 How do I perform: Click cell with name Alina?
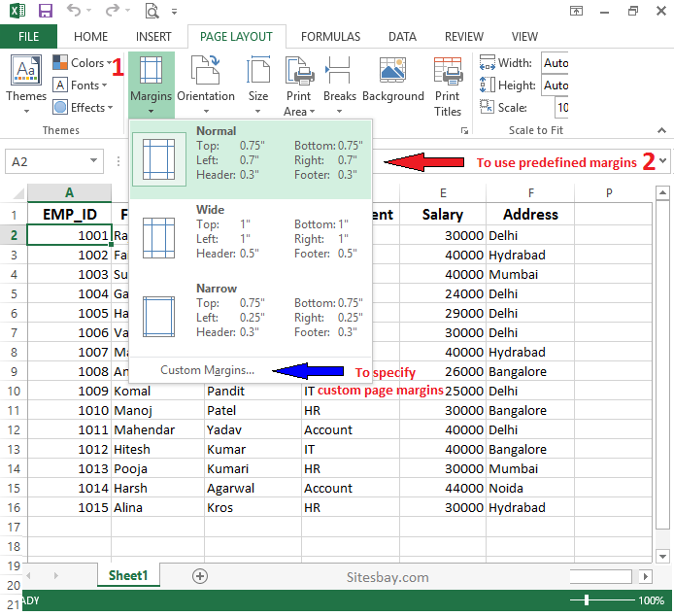[157, 507]
